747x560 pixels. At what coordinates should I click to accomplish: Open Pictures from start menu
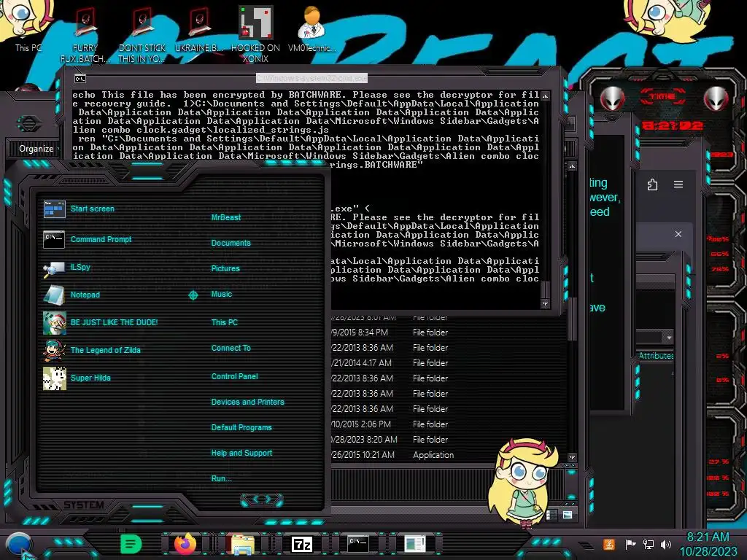point(225,268)
